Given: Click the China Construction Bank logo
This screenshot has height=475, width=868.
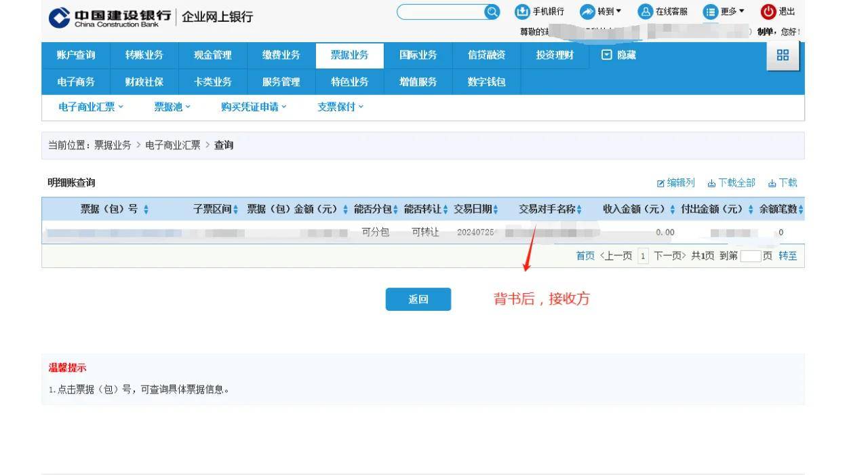Looking at the screenshot, I should coord(60,18).
